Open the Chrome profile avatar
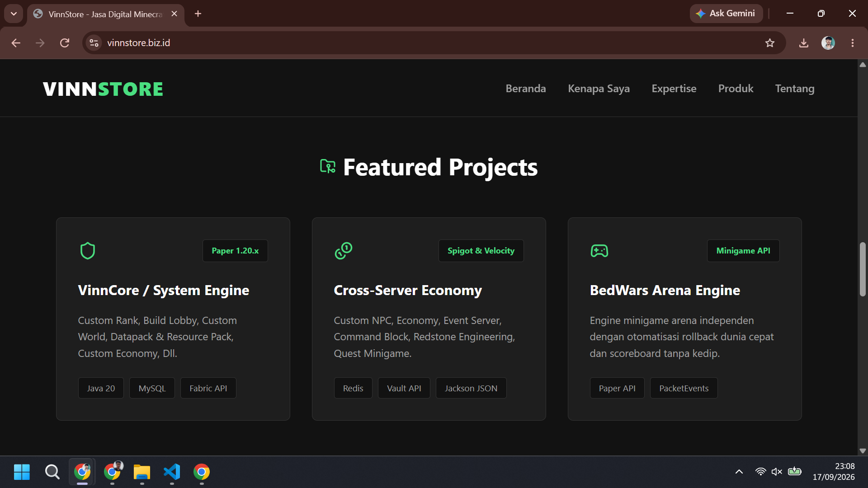 tap(828, 43)
